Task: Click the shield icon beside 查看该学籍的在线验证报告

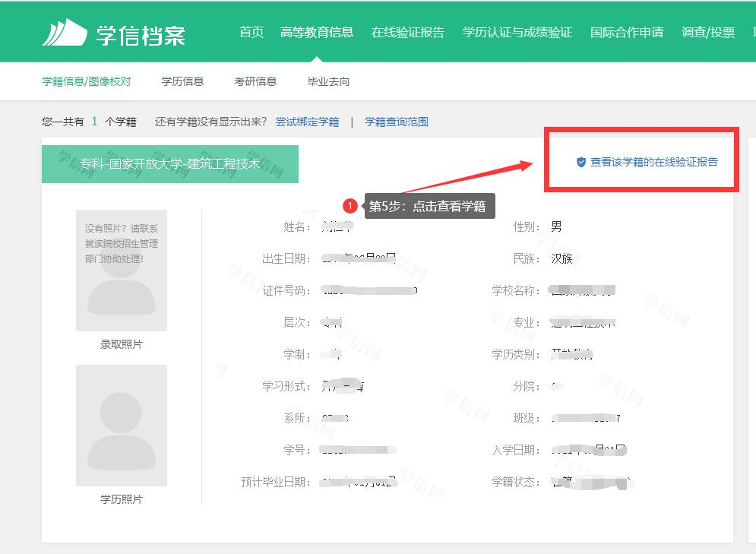Action: point(581,162)
